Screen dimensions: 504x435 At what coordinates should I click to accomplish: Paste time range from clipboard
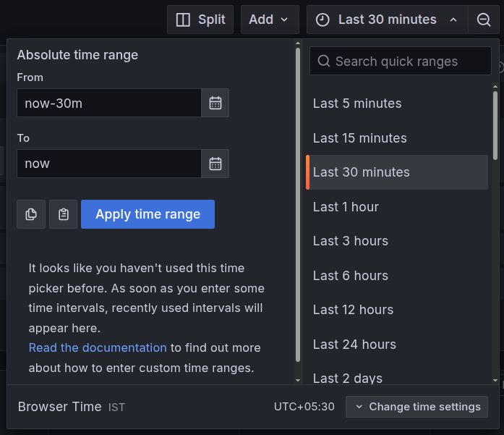64,214
